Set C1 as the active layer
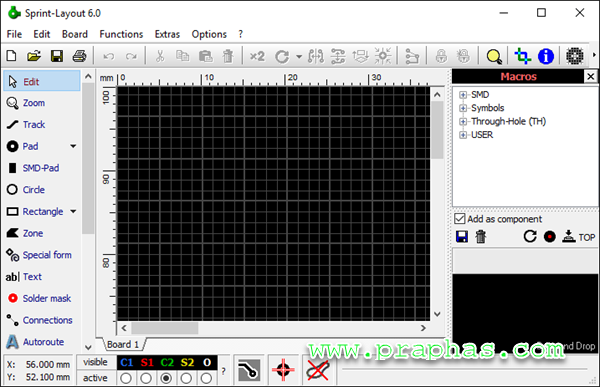 (x=126, y=378)
